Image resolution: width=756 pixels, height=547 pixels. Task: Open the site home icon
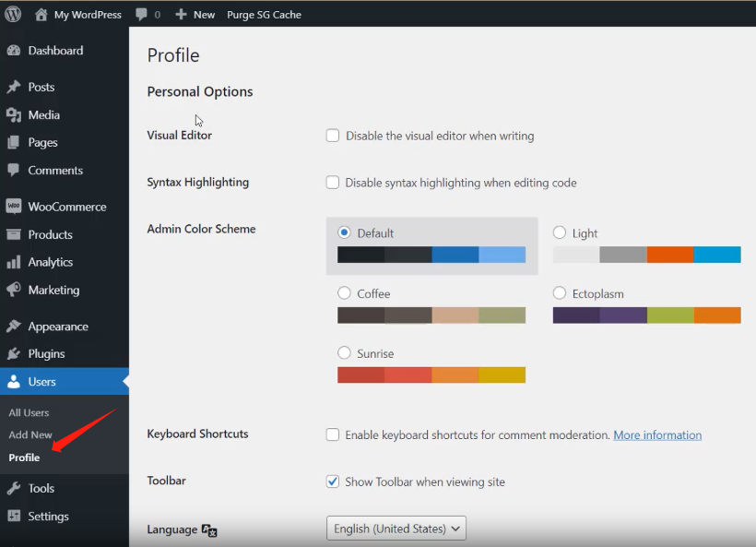pyautogui.click(x=41, y=15)
